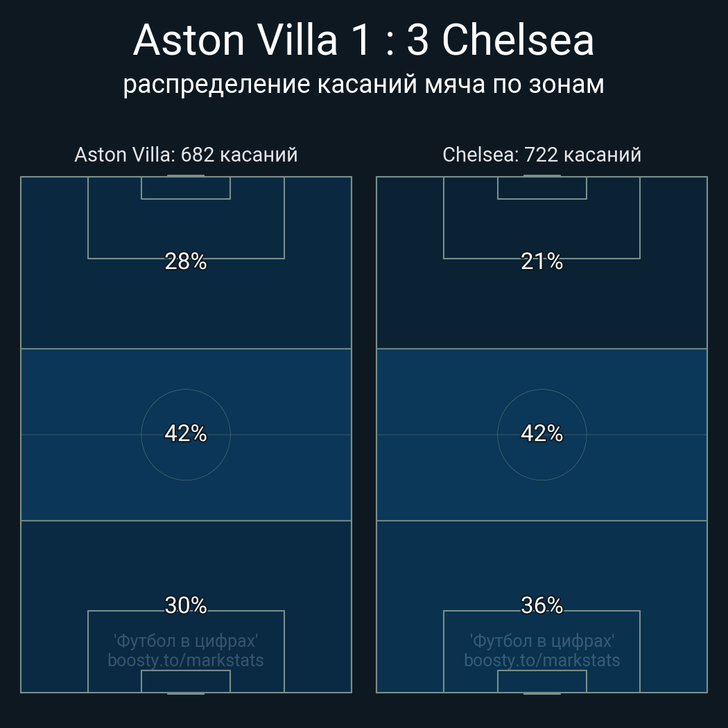Screen dimensions: 728x728
Task: Click bottom six-yard box on Aston Villa pitch
Action: [x=186, y=682]
